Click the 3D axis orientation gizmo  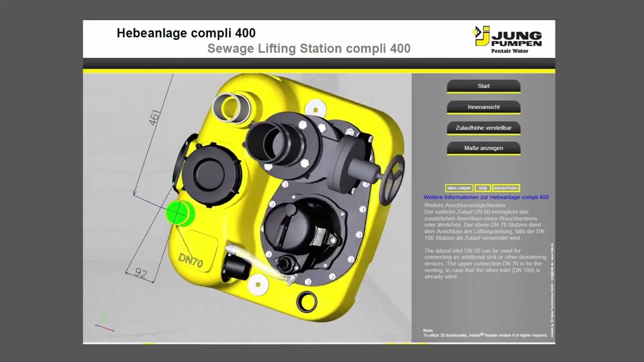[x=104, y=322]
